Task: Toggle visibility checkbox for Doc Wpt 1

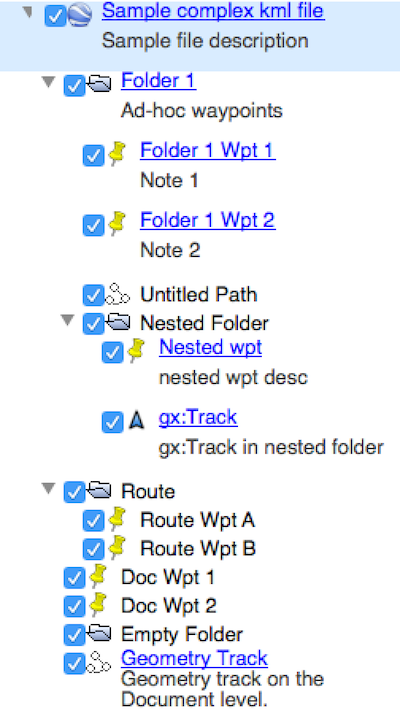Action: pyautogui.click(x=74, y=579)
